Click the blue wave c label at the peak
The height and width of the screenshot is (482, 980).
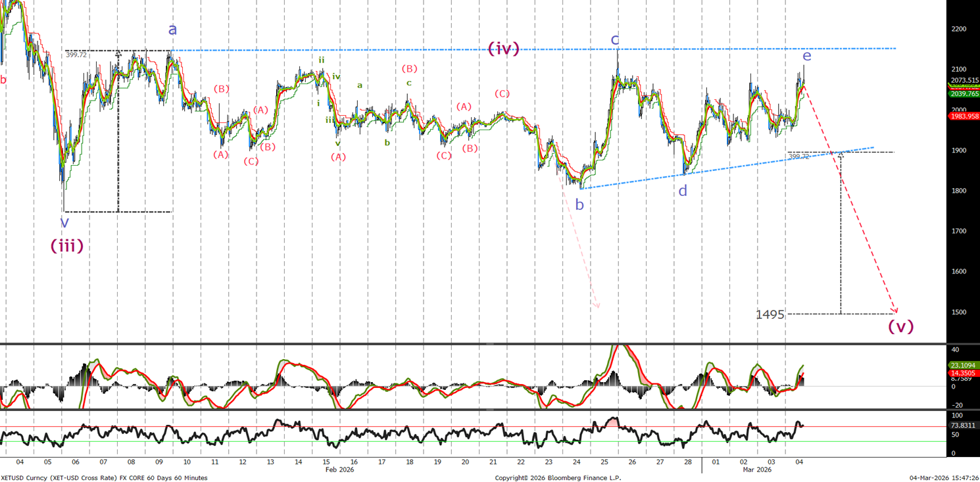(x=615, y=40)
